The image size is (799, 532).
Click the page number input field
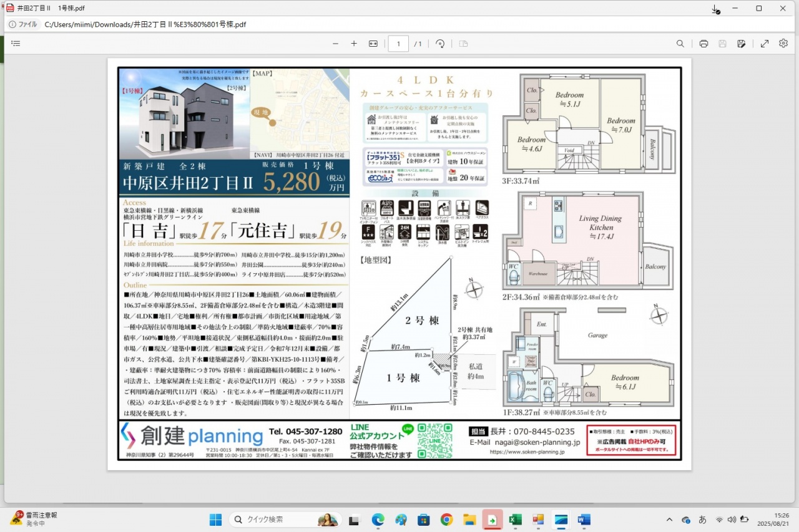[x=398, y=44]
